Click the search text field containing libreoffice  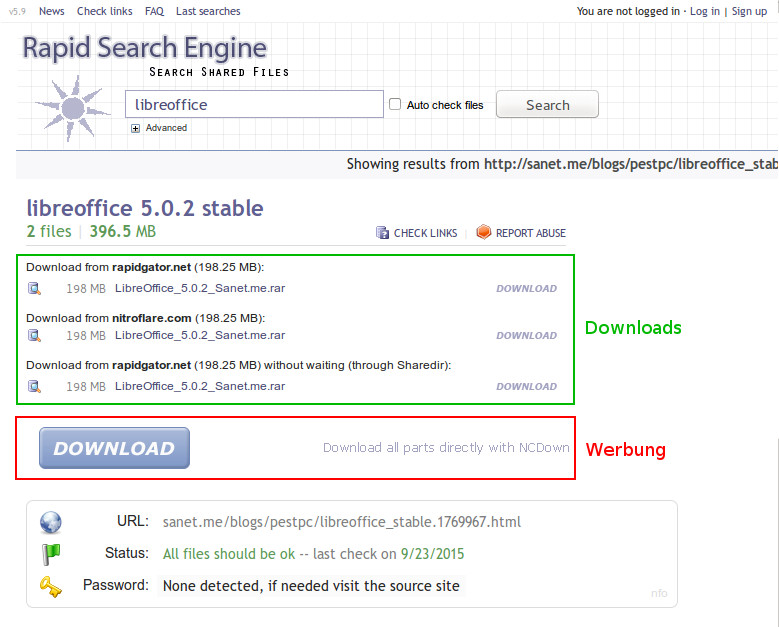(254, 105)
